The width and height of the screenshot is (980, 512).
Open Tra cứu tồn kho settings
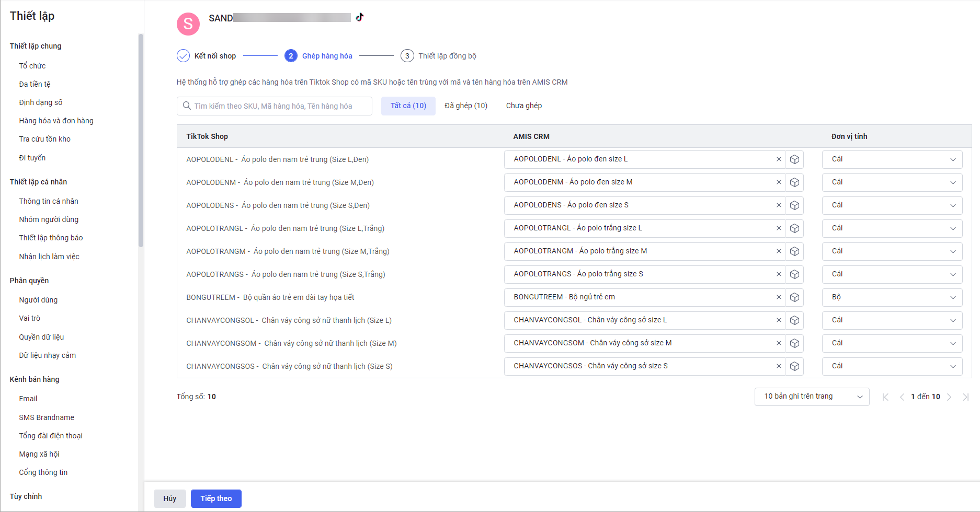tap(45, 139)
